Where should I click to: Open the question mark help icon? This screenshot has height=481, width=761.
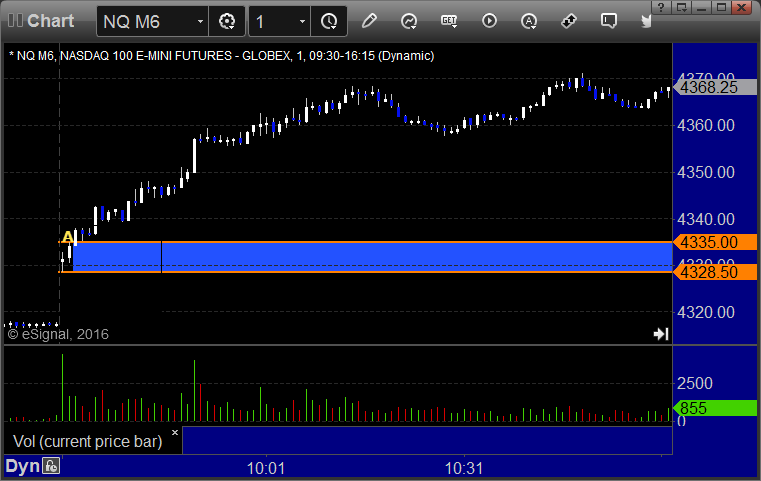coord(661,7)
